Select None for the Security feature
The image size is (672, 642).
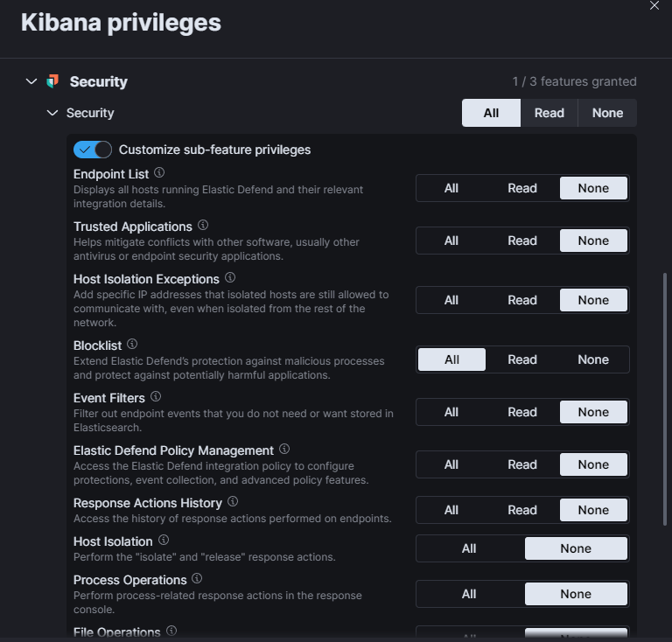pyautogui.click(x=607, y=113)
